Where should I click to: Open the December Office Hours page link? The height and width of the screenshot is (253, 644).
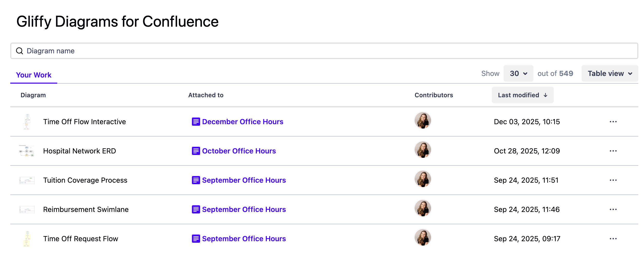click(x=242, y=122)
